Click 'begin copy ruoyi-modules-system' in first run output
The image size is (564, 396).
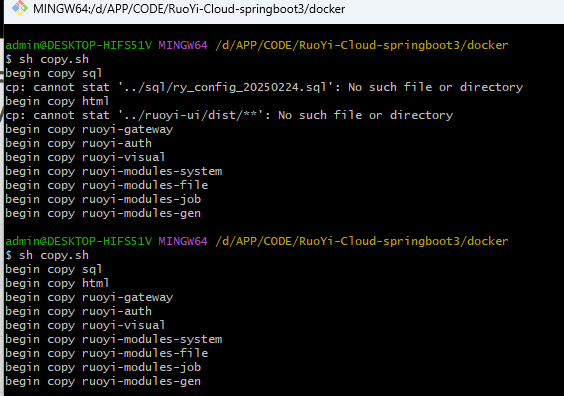coord(114,172)
